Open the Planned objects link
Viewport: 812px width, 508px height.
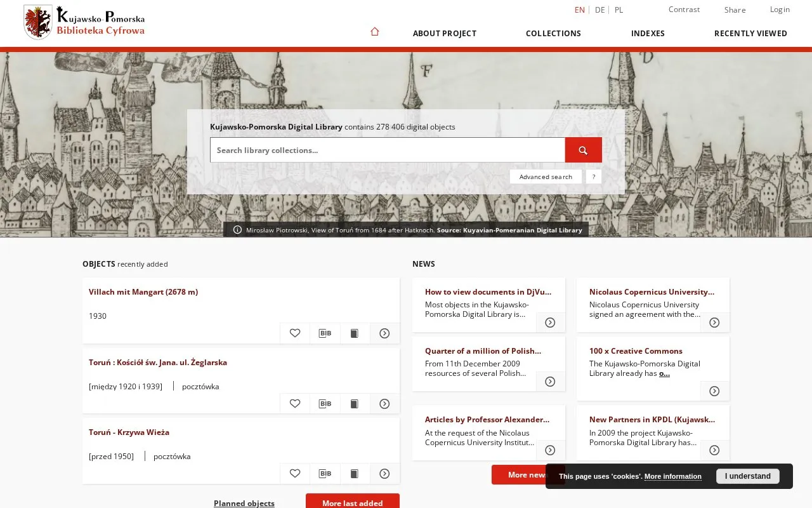(x=244, y=504)
